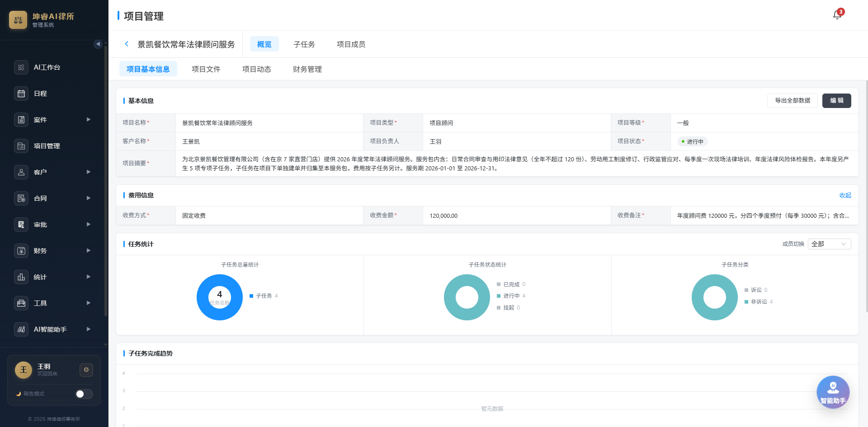Image resolution: width=868 pixels, height=427 pixels.
Task: Click the 客户 person icon
Action: (21, 172)
